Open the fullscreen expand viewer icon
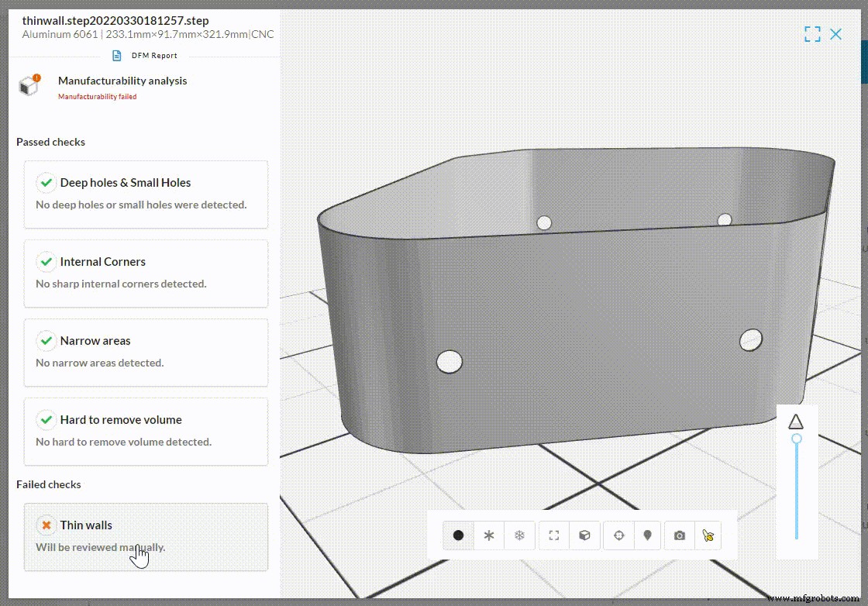This screenshot has height=606, width=868. pyautogui.click(x=812, y=34)
